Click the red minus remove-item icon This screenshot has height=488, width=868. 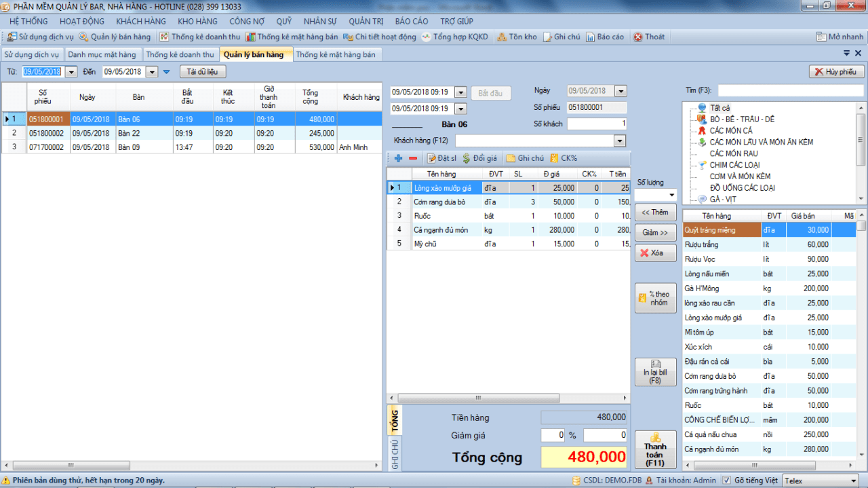pyautogui.click(x=413, y=158)
